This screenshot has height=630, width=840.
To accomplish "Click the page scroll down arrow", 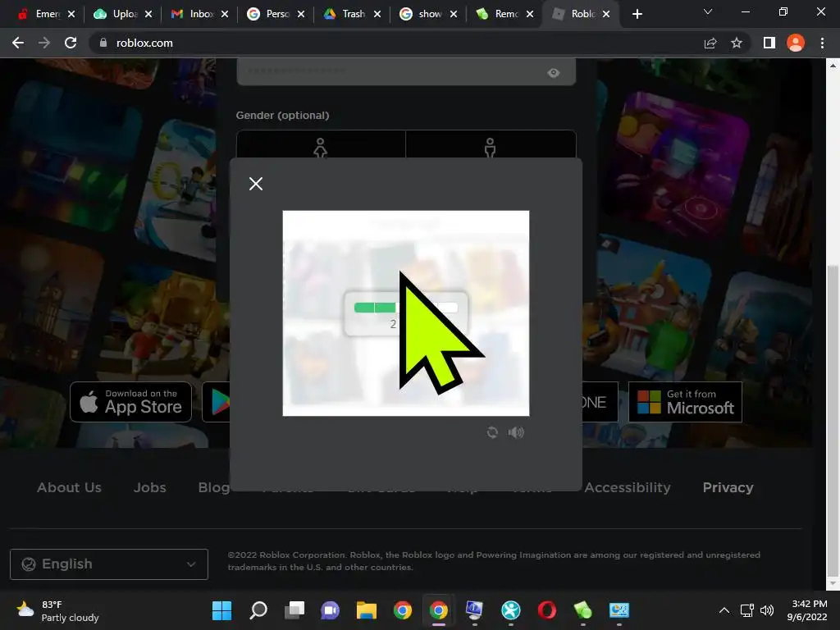I will (x=833, y=583).
